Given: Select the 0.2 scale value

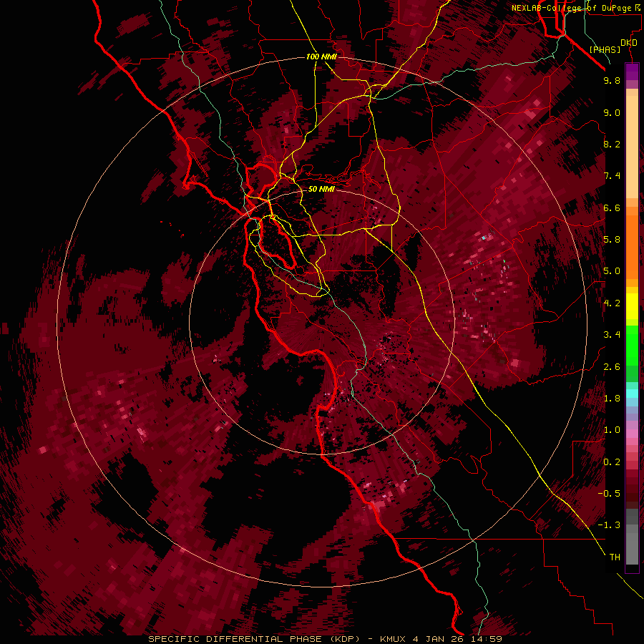Looking at the screenshot, I should [612, 462].
